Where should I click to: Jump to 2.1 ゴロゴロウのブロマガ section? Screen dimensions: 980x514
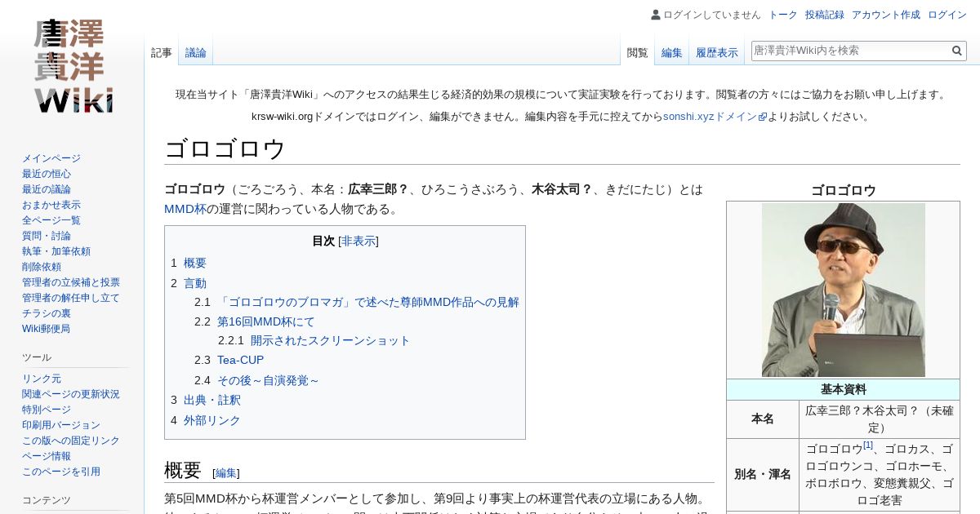[x=357, y=302]
